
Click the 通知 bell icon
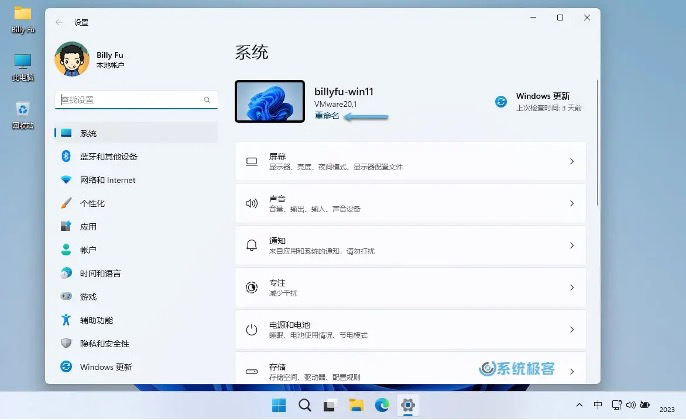252,245
